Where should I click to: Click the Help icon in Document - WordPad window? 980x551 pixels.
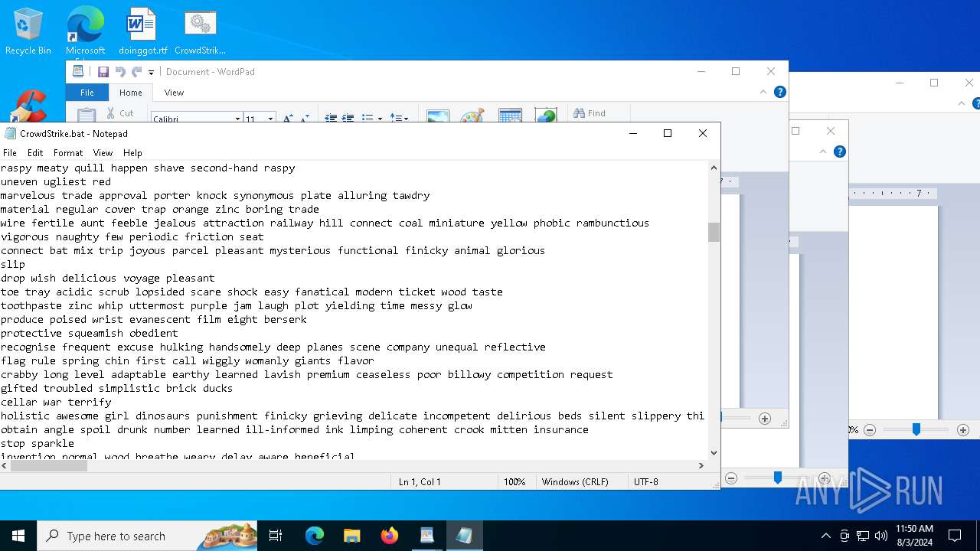pyautogui.click(x=780, y=92)
